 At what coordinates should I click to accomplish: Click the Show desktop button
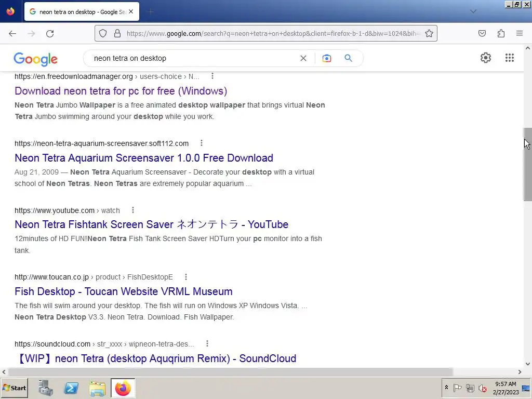pyautogui.click(x=527, y=388)
